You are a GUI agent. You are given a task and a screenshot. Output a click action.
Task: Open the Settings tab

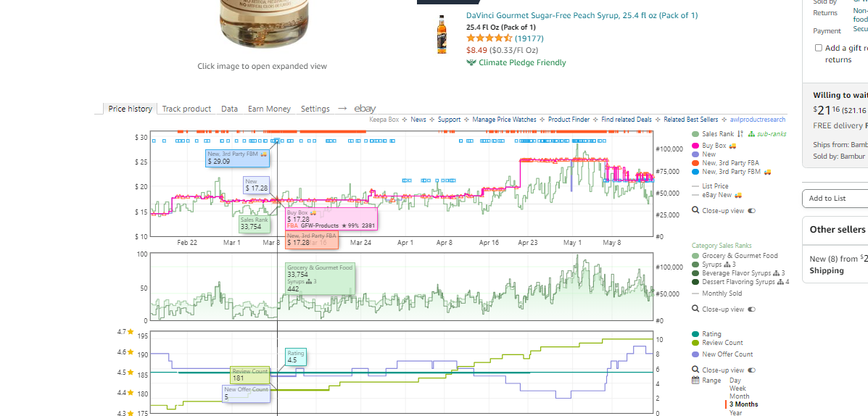click(x=315, y=109)
